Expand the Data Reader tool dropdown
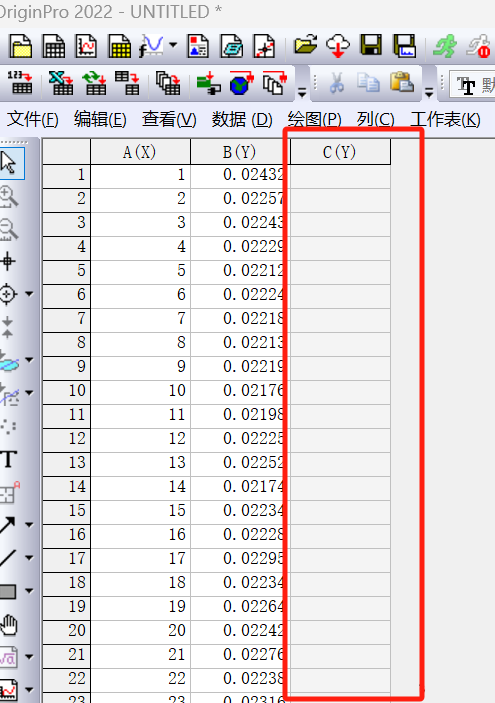The height and width of the screenshot is (703, 495). coord(29,294)
